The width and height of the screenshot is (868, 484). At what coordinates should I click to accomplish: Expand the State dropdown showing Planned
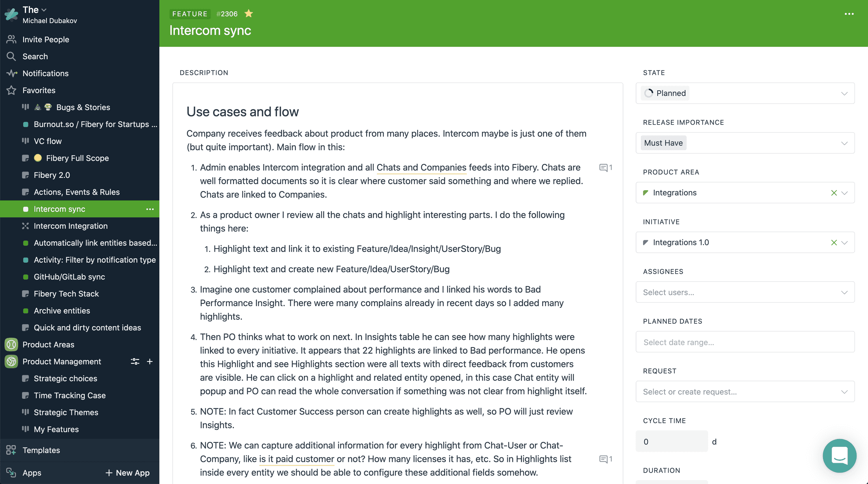pos(844,93)
